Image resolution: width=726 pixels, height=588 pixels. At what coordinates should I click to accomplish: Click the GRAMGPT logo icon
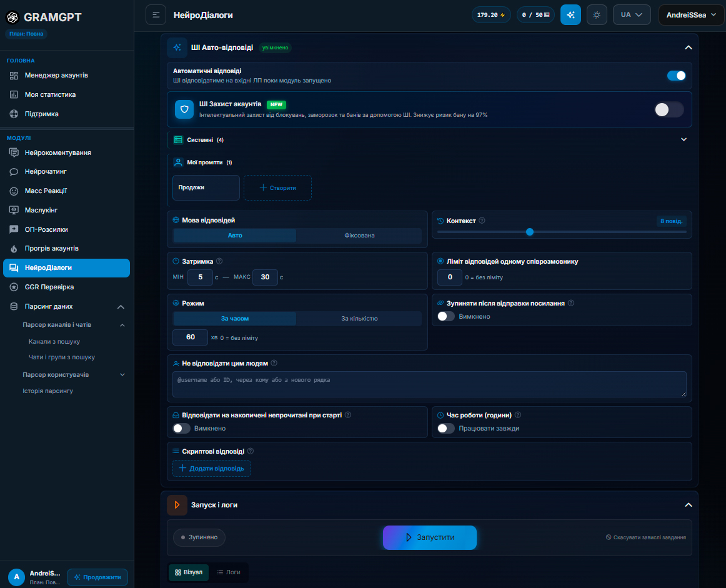pos(12,17)
